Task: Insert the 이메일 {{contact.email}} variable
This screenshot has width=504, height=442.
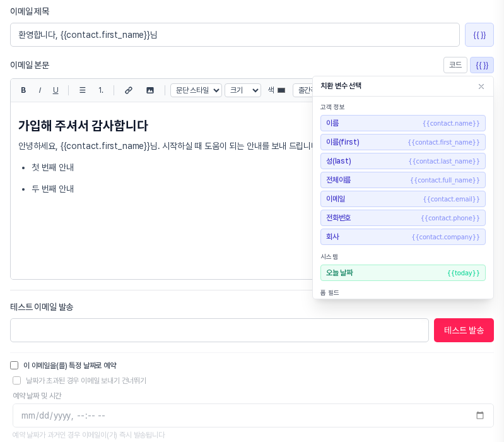Action: pos(402,199)
